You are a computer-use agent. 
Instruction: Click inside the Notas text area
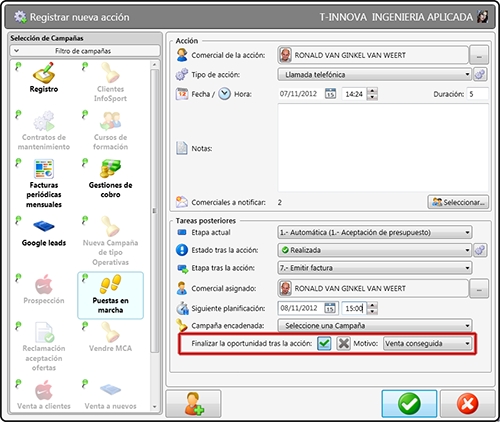tap(383, 148)
